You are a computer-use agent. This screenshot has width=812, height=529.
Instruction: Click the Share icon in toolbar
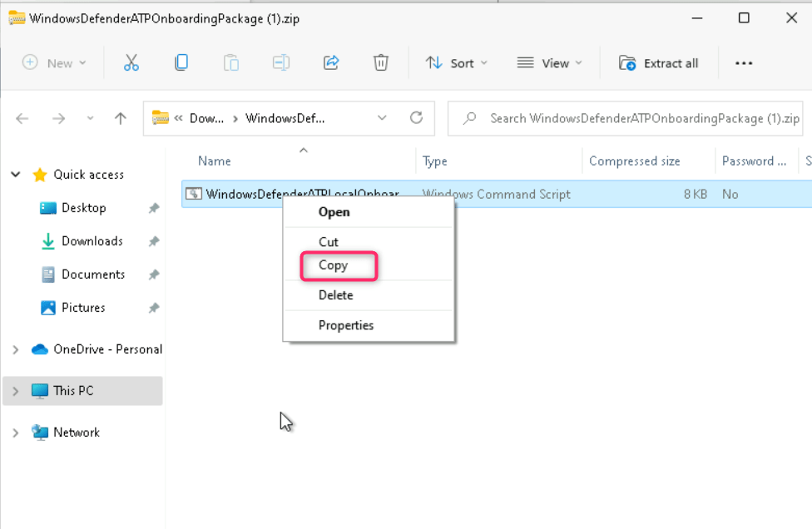coord(331,63)
